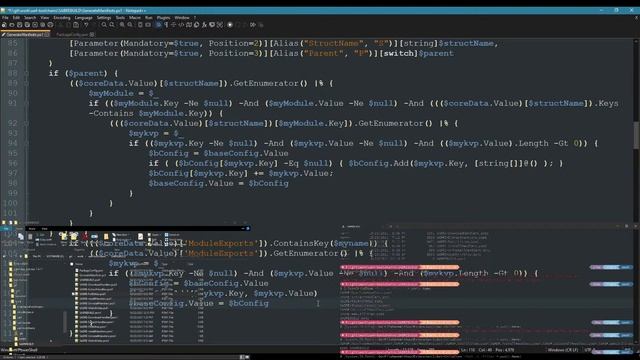The width and height of the screenshot is (640, 360).
Task: Collapse the fold at line 94
Action: [27, 143]
